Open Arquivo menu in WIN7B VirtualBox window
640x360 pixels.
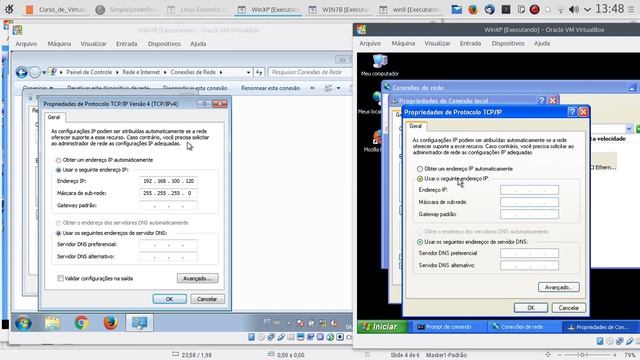point(26,44)
